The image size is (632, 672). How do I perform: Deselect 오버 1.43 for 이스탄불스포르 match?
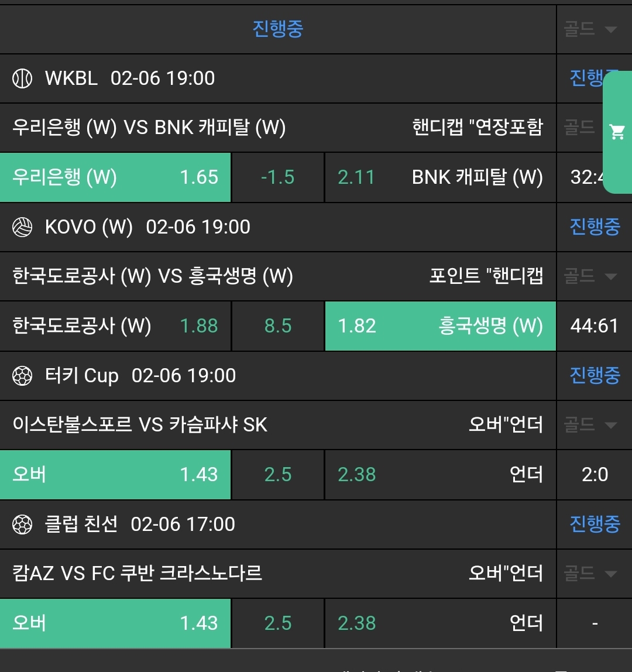click(115, 475)
